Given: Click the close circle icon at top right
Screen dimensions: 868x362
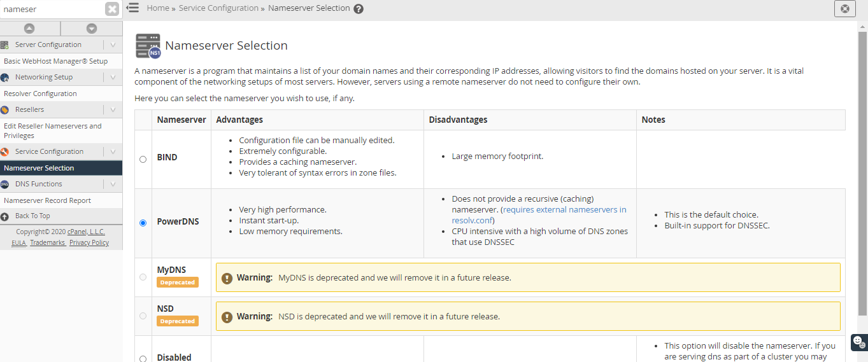Looking at the screenshot, I should 844,8.
